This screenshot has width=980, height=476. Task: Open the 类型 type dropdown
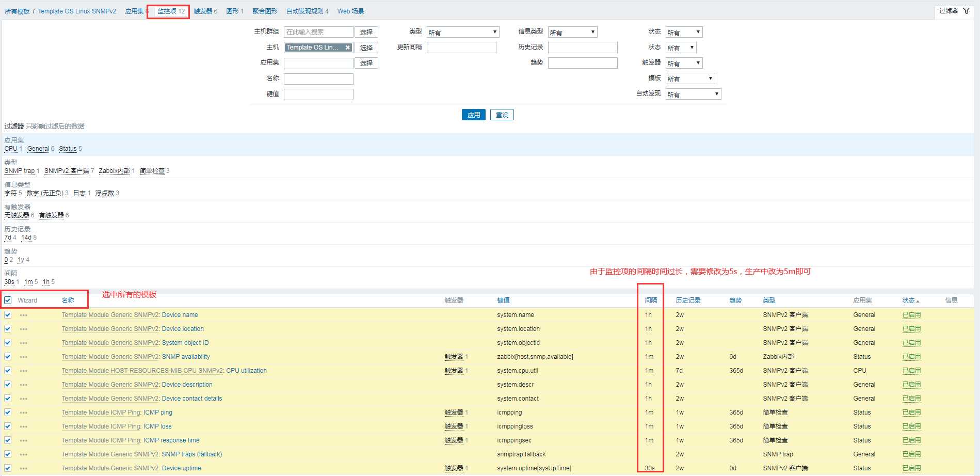tap(463, 32)
